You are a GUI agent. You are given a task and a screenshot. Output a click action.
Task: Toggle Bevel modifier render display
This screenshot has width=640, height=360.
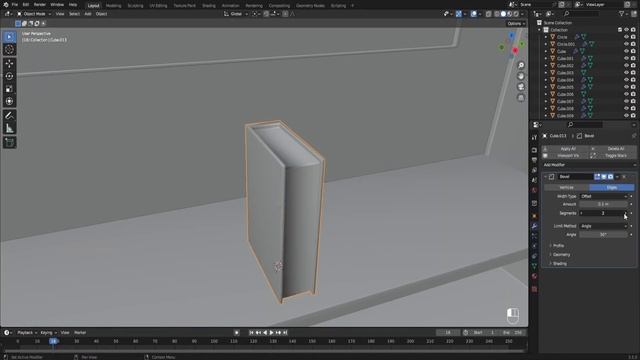click(x=611, y=177)
